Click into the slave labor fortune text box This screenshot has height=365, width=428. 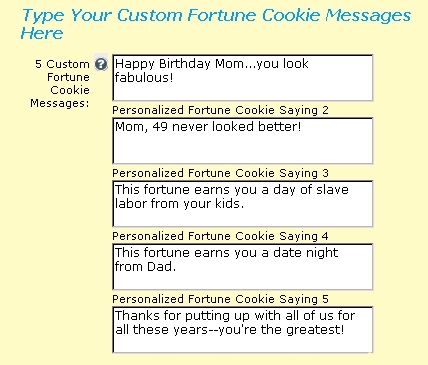243,204
